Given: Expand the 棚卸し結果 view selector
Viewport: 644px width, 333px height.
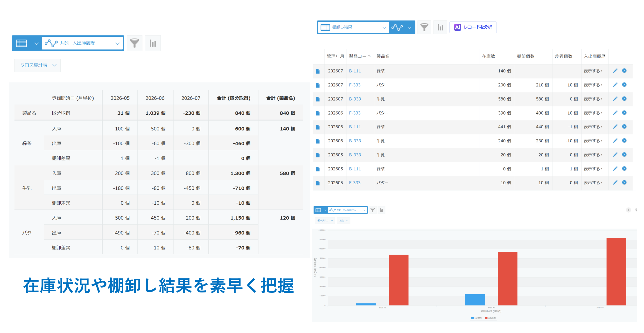Looking at the screenshot, I should coord(353,27).
